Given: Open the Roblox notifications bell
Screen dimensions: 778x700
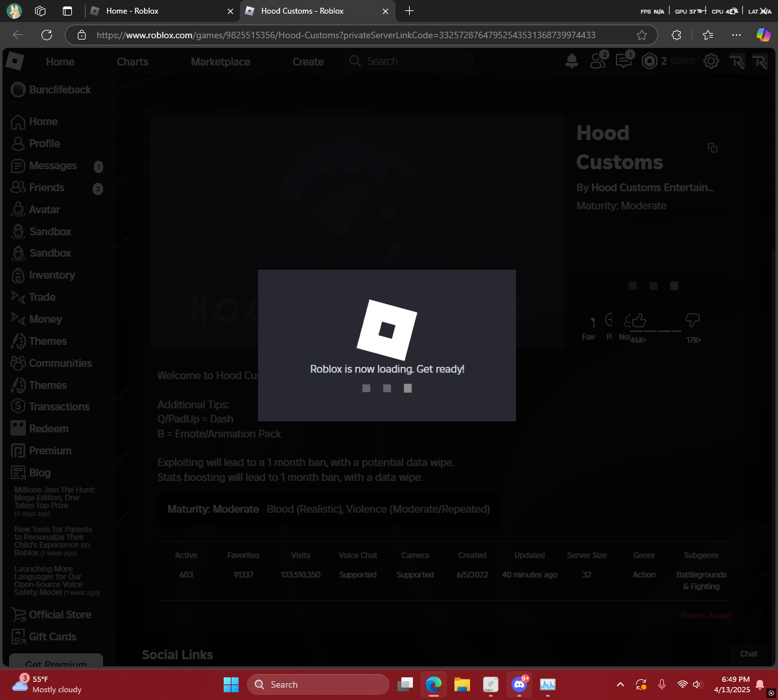Looking at the screenshot, I should tap(572, 61).
